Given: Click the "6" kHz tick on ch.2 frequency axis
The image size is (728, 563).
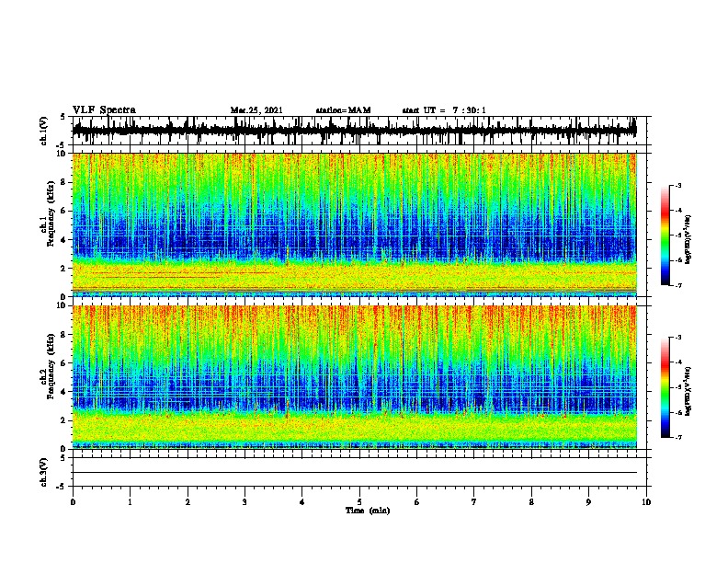Looking at the screenshot, I should tap(63, 363).
